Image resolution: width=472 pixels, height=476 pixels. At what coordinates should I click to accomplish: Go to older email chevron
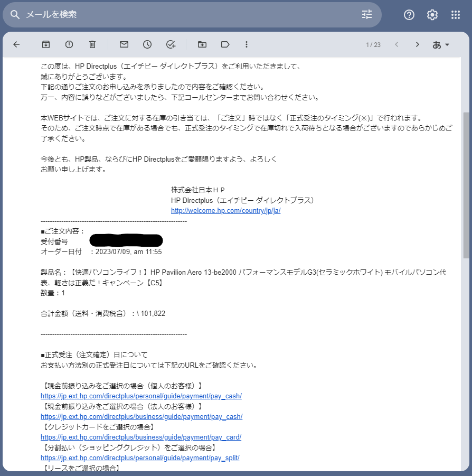coord(418,44)
